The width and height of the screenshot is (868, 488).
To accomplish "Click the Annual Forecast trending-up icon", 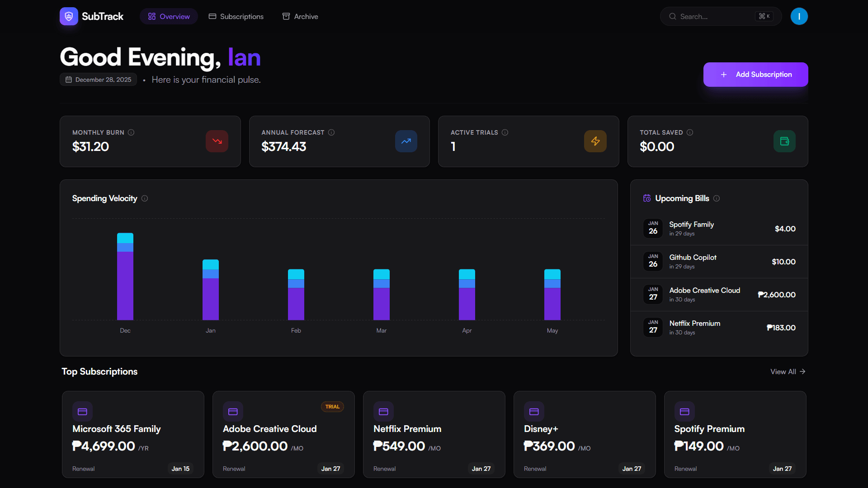I will coord(406,141).
